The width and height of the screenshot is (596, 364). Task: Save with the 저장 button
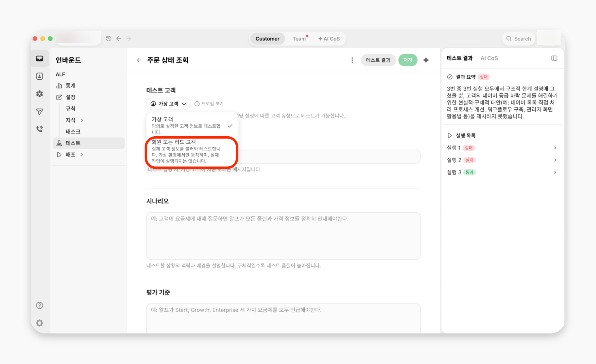pyautogui.click(x=408, y=60)
